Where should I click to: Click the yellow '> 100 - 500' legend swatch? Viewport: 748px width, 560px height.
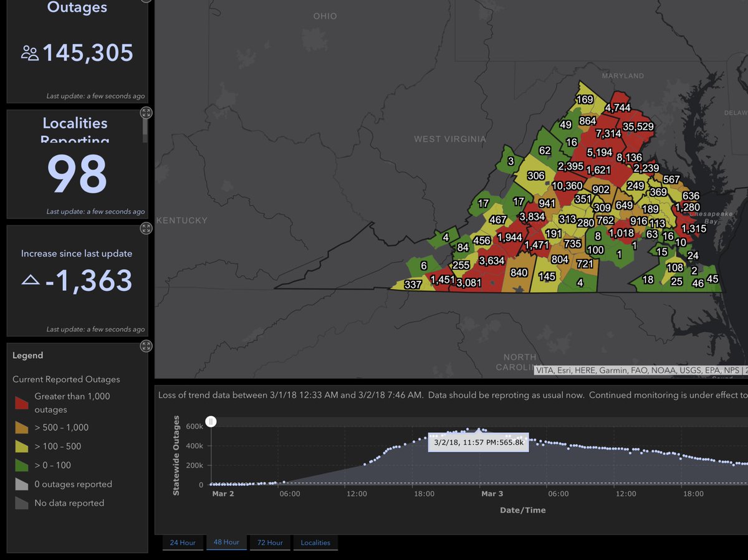22,446
